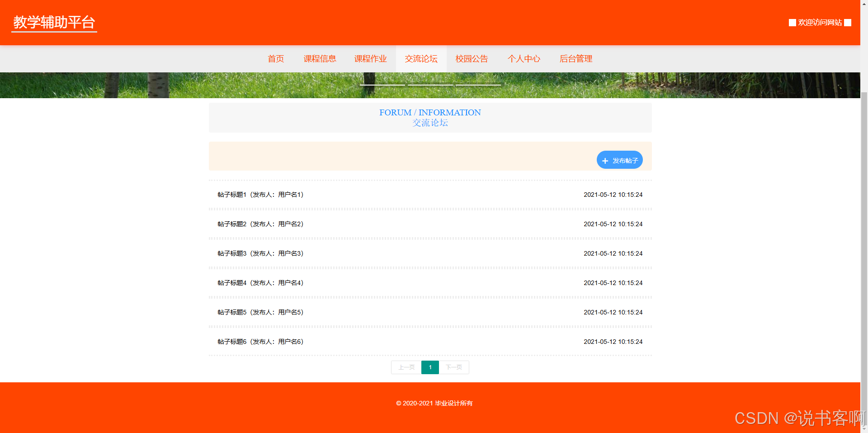868x433 pixels.
Task: Select the 交流论坛 nav tab
Action: pyautogui.click(x=421, y=59)
